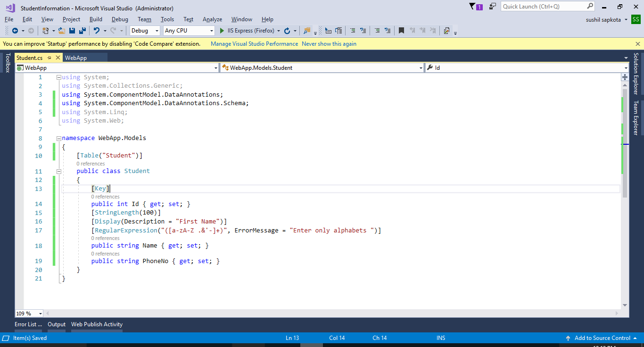Collapse the WebApp.Models namespace region

click(58, 138)
